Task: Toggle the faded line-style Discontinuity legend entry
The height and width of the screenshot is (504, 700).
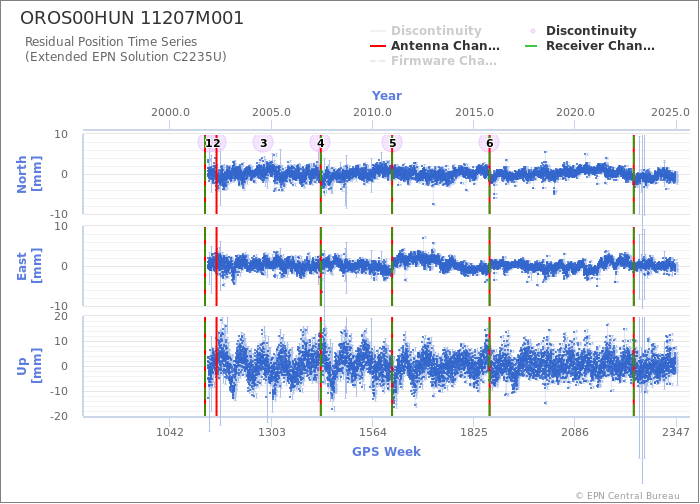Action: tap(426, 31)
